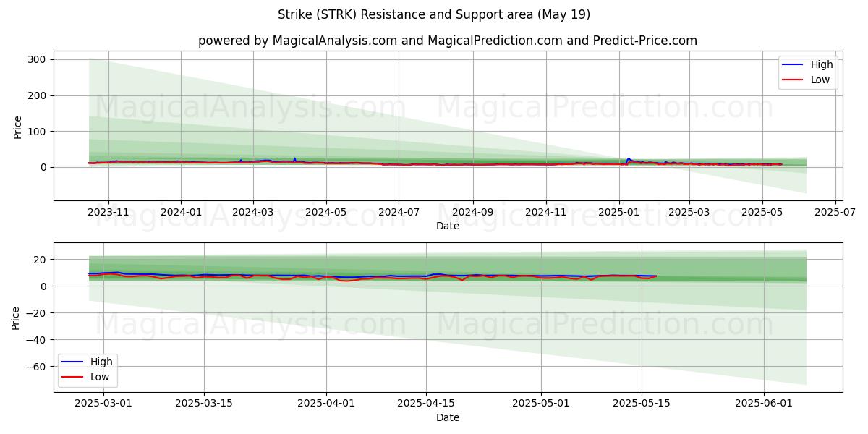Screen dimensions: 868x434
Task: Click the '2024-07' x-axis label
Action: coord(399,213)
